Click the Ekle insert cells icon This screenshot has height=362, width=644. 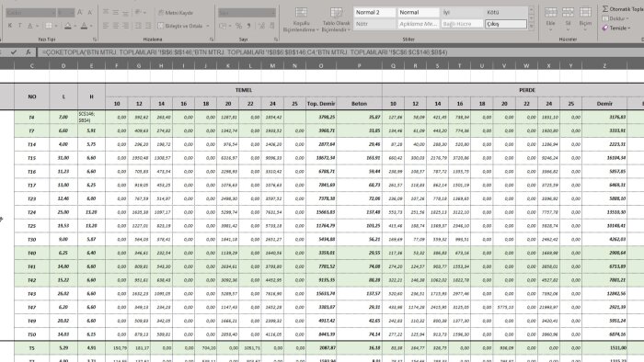pyautogui.click(x=550, y=12)
